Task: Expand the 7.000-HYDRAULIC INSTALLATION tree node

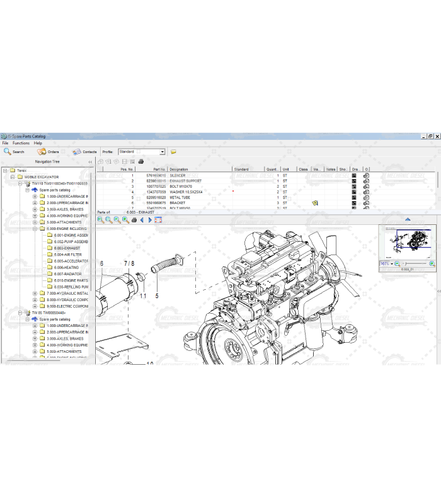Action: (35, 293)
